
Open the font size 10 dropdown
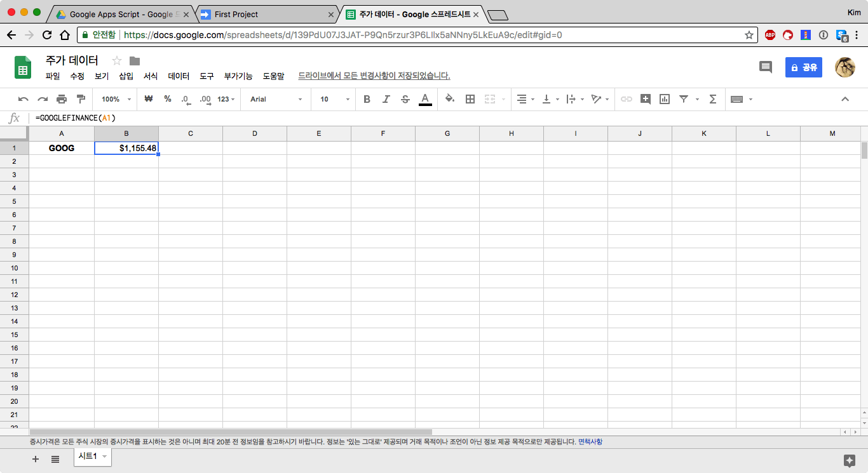[x=334, y=99]
